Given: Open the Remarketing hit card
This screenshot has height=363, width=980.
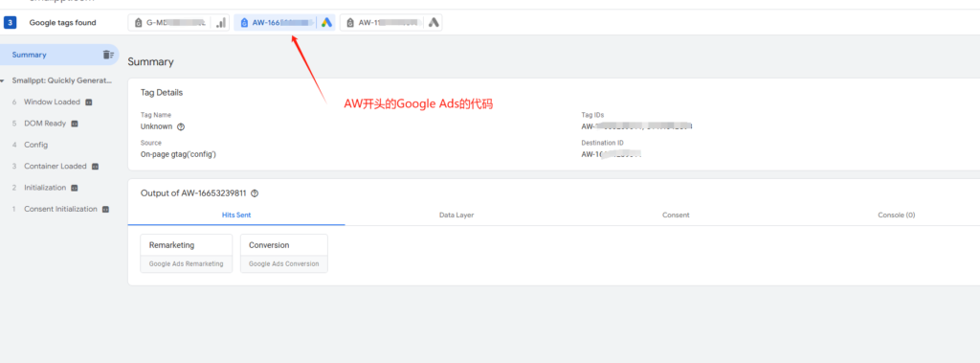Looking at the screenshot, I should pos(187,254).
